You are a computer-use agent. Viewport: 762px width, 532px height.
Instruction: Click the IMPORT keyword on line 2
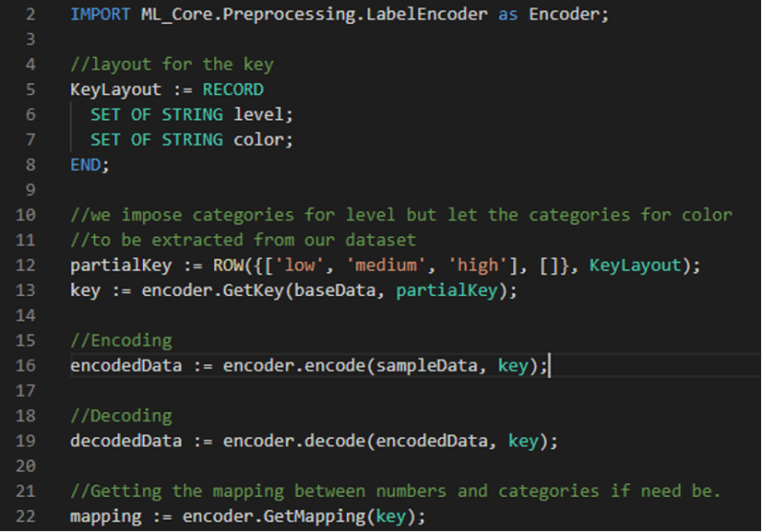[x=100, y=14]
